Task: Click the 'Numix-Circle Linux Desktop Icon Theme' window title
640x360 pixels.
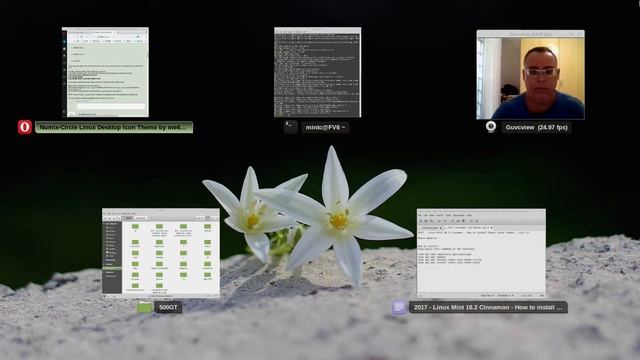Action: 114,127
